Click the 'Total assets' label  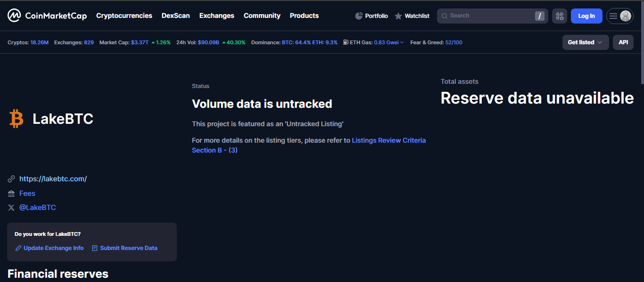point(460,81)
